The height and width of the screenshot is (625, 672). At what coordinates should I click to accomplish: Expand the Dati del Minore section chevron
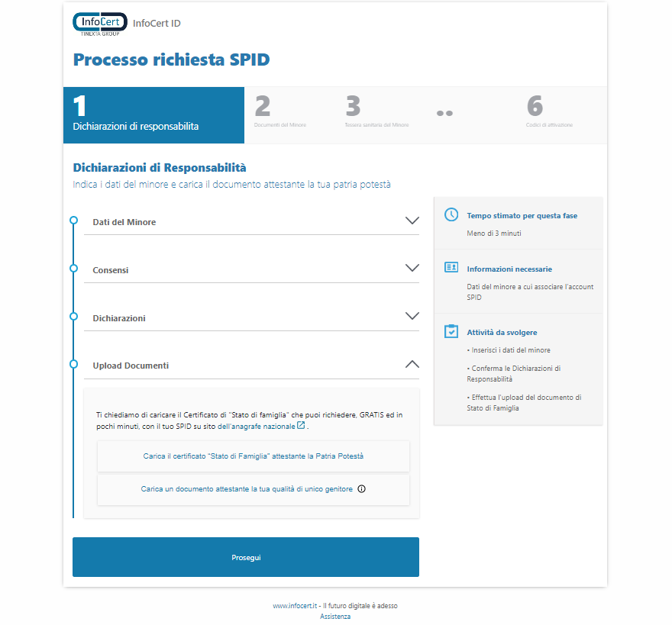coord(412,221)
